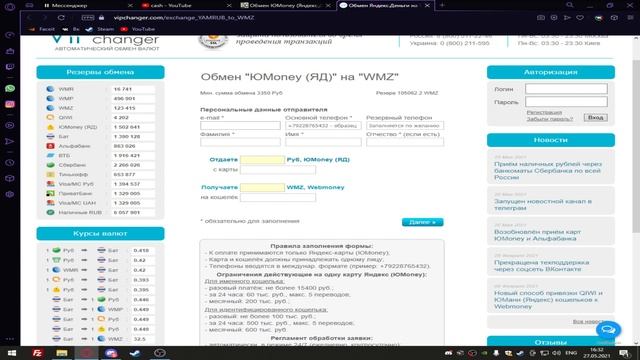Click the WMR row in the reserves list
640x360 pixels.
pyautogui.click(x=100, y=89)
